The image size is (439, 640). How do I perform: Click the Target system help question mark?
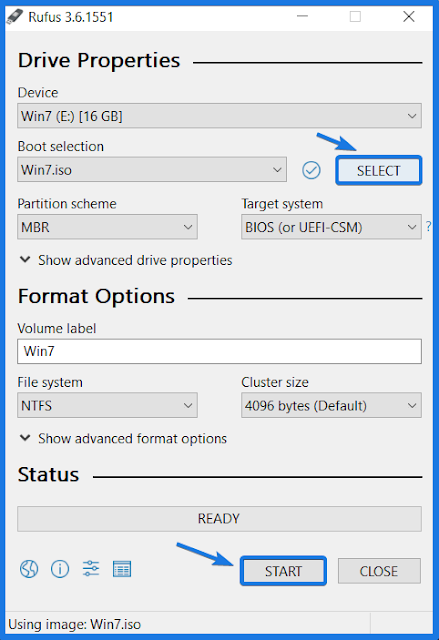tap(428, 226)
